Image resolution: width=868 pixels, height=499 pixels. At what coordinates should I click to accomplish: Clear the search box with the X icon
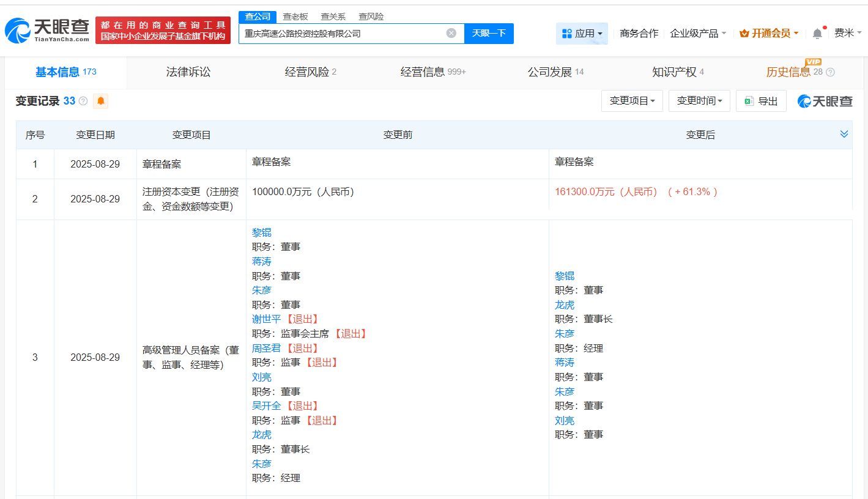[451, 33]
